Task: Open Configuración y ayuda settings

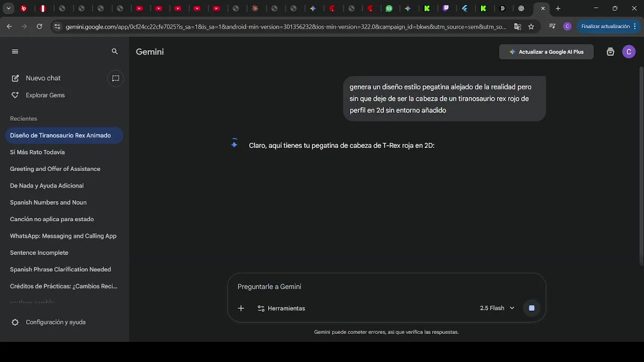Action: coord(48,322)
